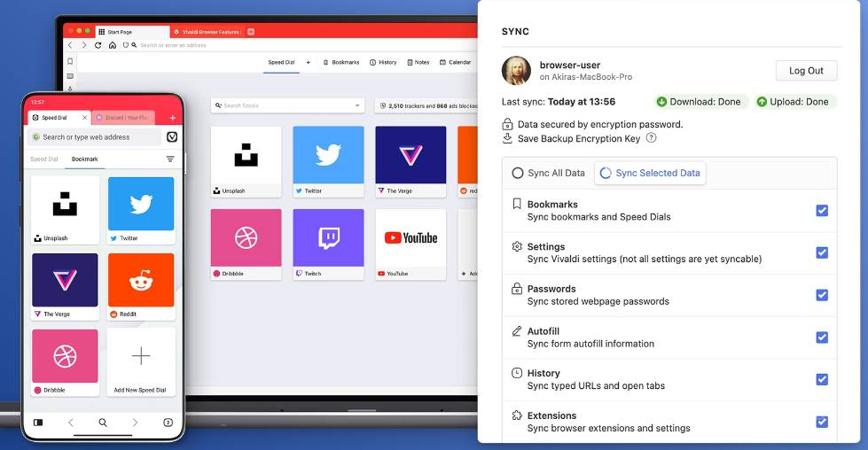Image resolution: width=868 pixels, height=450 pixels.
Task: Open the phone filter/sort menu icon
Action: (170, 159)
